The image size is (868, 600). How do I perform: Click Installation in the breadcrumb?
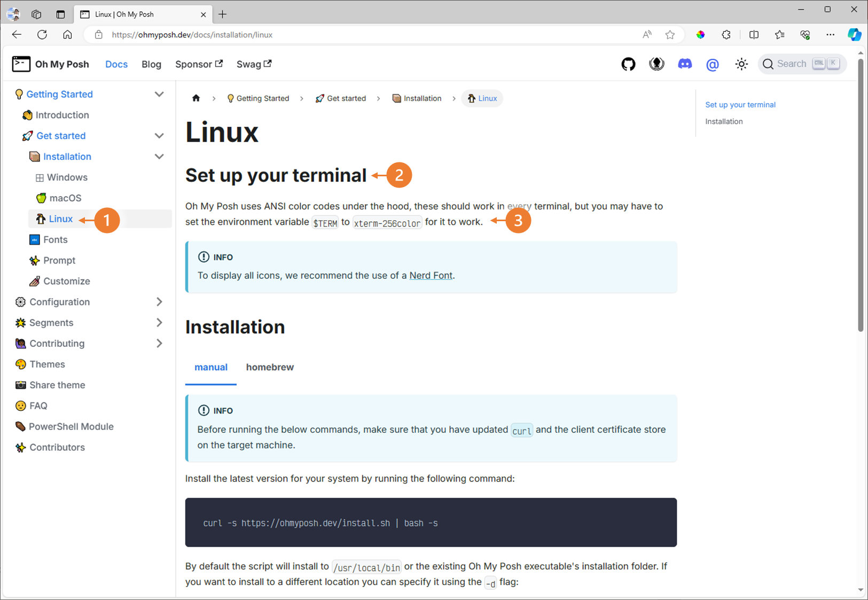tap(417, 98)
